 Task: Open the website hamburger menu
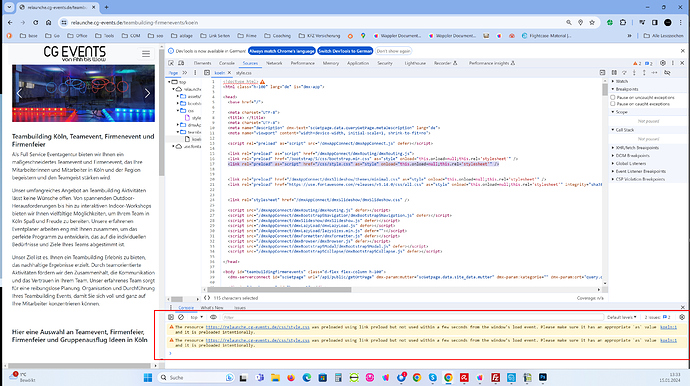[x=146, y=54]
